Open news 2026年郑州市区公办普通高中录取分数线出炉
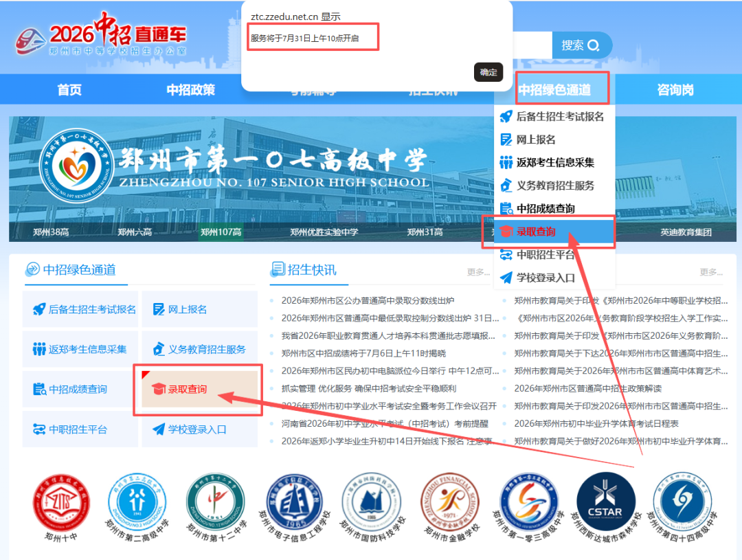The width and height of the screenshot is (742, 560). 368,300
